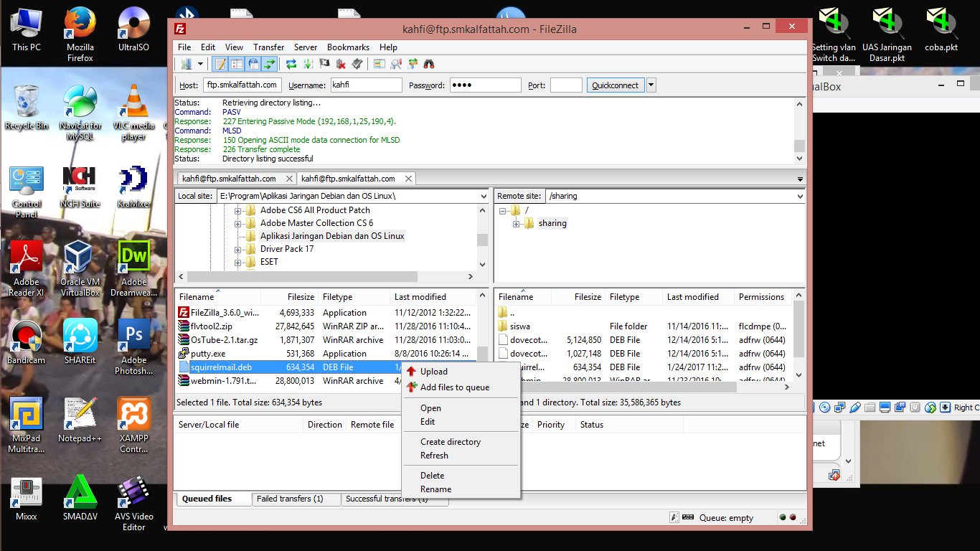Toggle the transfer queue display

[270, 64]
